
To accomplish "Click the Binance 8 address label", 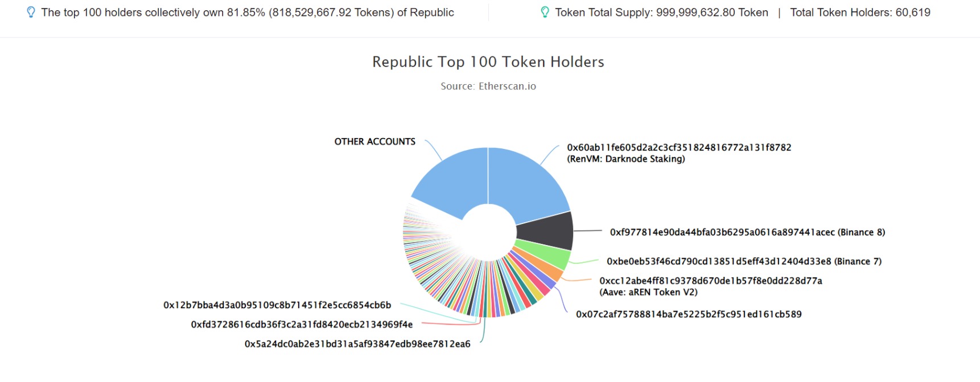I will coord(747,232).
